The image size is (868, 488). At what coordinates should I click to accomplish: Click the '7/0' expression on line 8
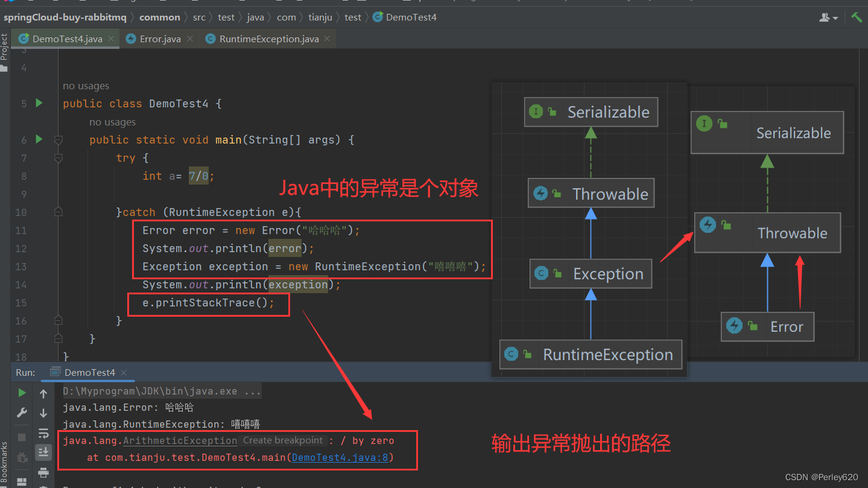pyautogui.click(x=198, y=176)
